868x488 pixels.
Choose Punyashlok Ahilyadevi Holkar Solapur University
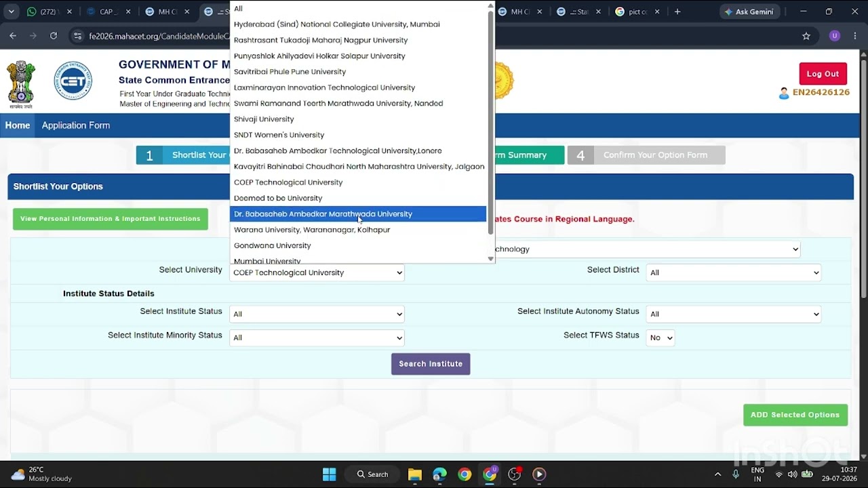pyautogui.click(x=358, y=56)
